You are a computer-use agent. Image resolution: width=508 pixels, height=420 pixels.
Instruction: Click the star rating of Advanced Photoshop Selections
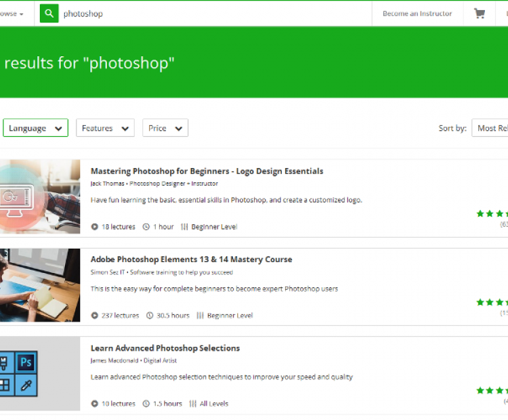[492, 390]
